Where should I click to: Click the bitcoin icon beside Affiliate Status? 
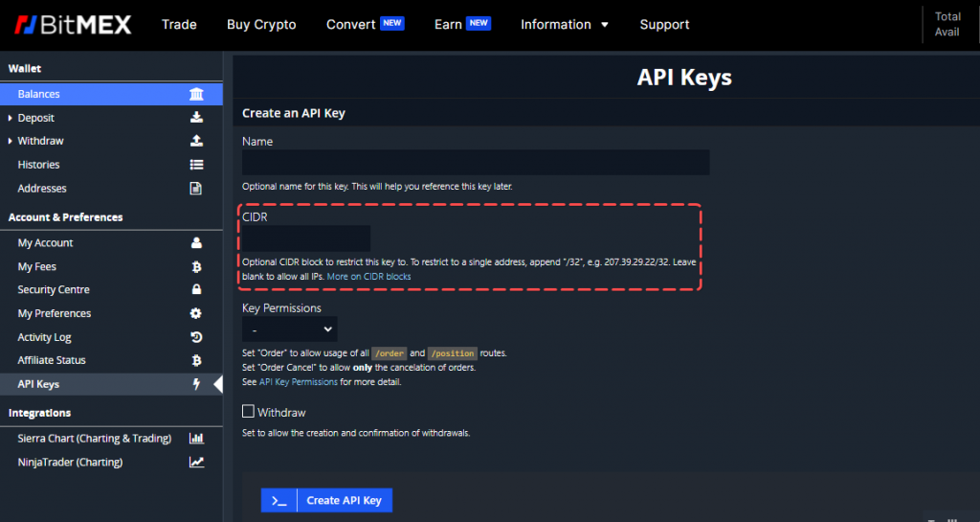pyautogui.click(x=196, y=360)
